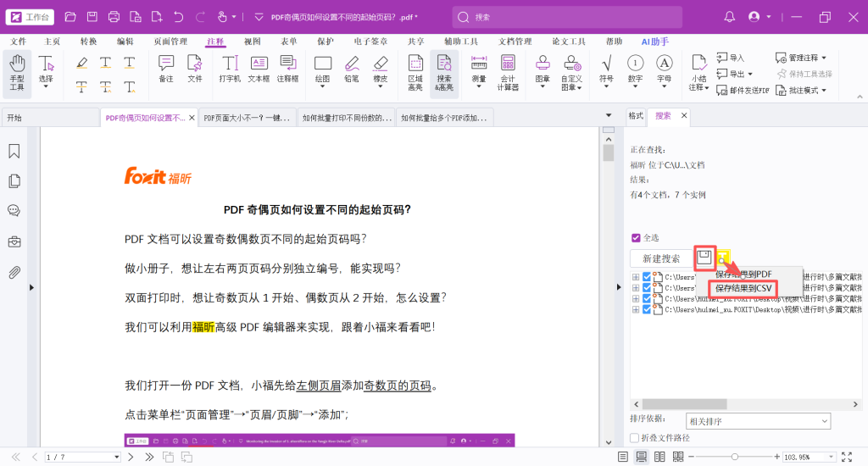Open the 会计计算器 calculator tool
The width and height of the screenshot is (868, 466).
(x=508, y=73)
